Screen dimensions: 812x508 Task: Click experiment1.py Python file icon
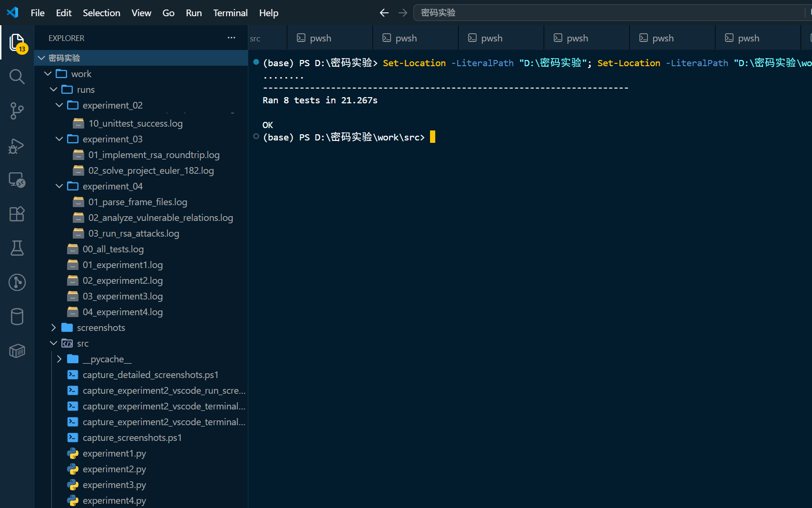click(73, 453)
